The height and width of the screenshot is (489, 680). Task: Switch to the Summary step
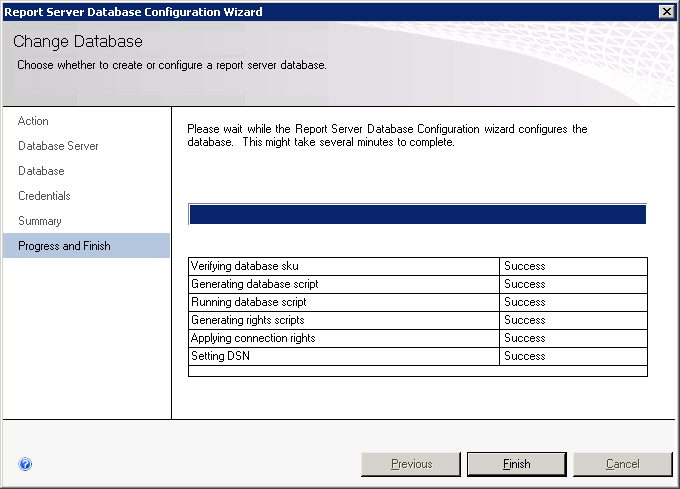40,221
